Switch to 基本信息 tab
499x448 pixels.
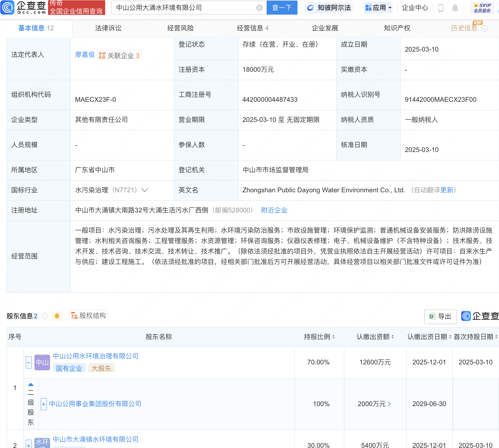[36, 28]
